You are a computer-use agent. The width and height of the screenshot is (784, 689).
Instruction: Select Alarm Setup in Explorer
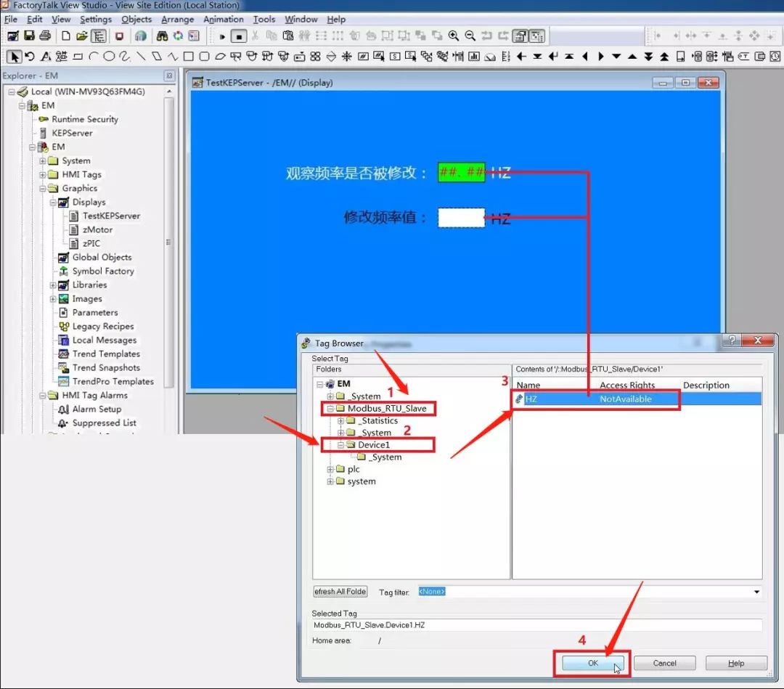pos(97,409)
